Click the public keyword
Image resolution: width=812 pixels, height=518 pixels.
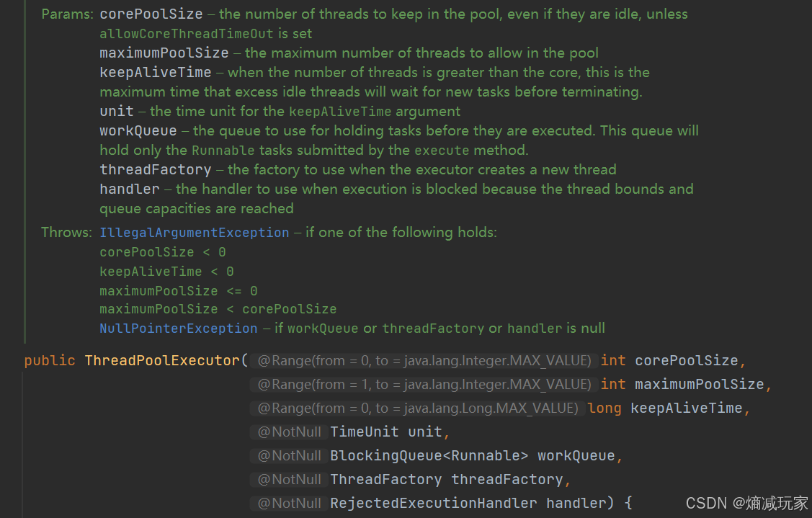click(50, 360)
